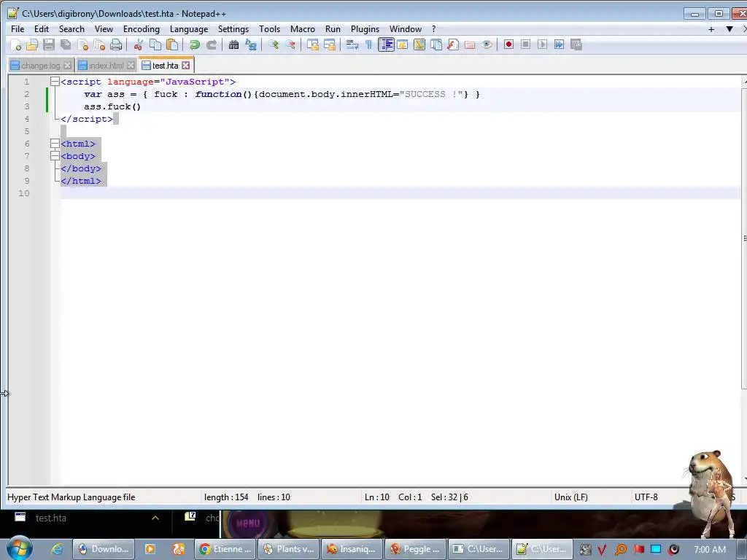Click the Stop recording macro icon
Screen dimensions: 747x560
pyautogui.click(x=525, y=44)
